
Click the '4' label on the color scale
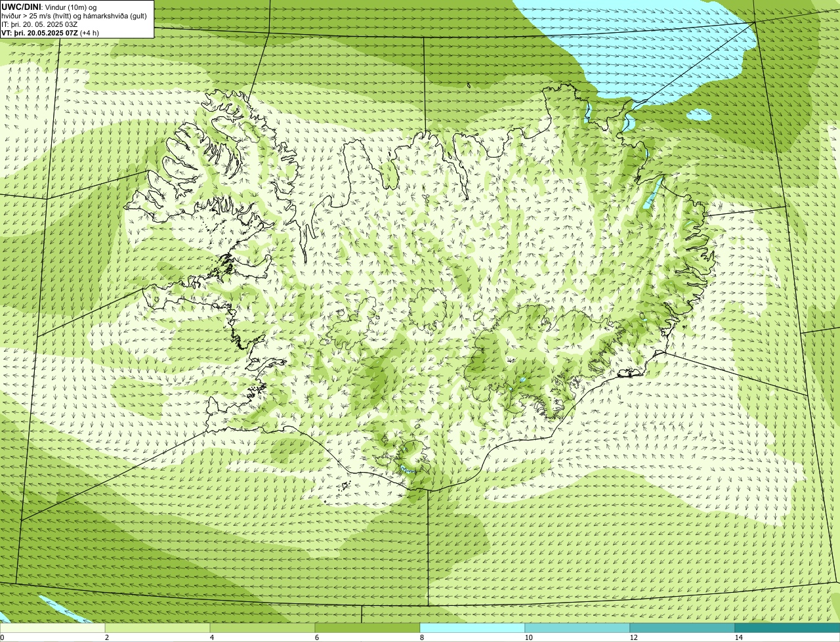coord(211,637)
